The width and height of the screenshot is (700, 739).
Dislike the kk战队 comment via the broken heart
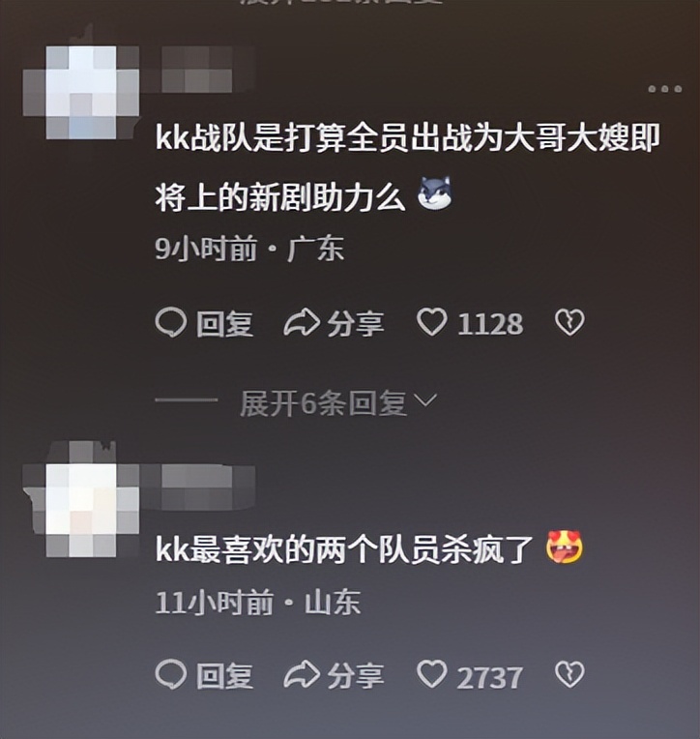coord(569,323)
